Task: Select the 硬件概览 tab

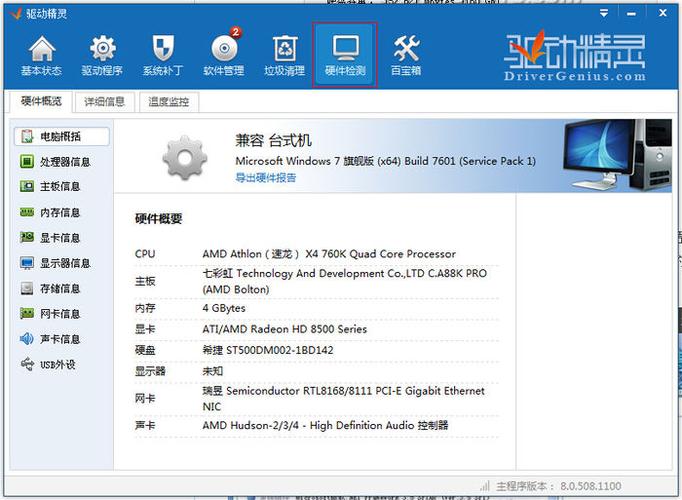Action: 41,102
